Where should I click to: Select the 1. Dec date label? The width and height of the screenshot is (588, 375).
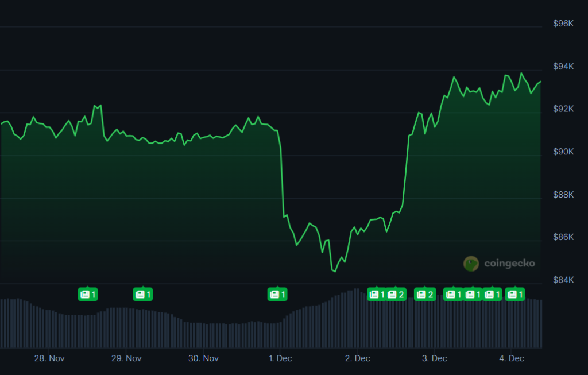tap(280, 358)
